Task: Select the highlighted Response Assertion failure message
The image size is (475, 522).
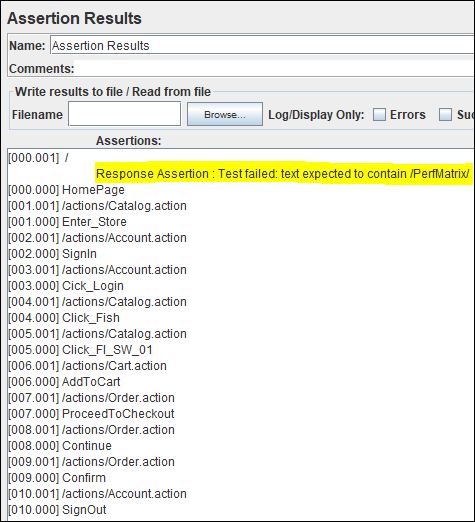Action: 283,174
